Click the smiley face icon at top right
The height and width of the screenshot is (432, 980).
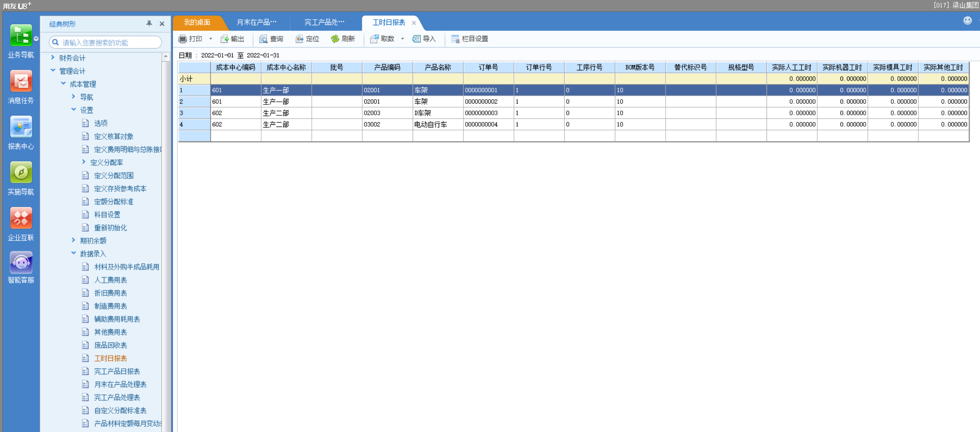point(967,20)
